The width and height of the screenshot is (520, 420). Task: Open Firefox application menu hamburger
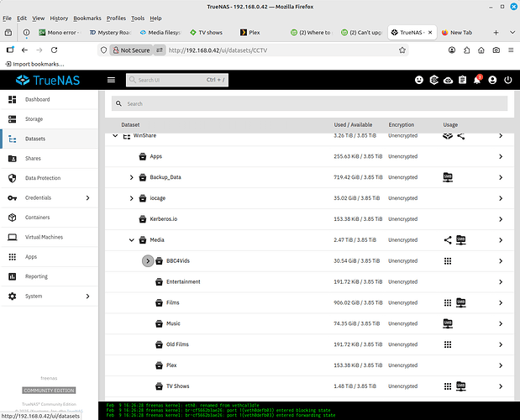click(511, 50)
